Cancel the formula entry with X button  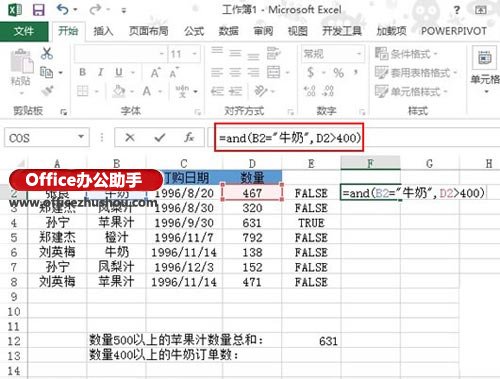130,137
